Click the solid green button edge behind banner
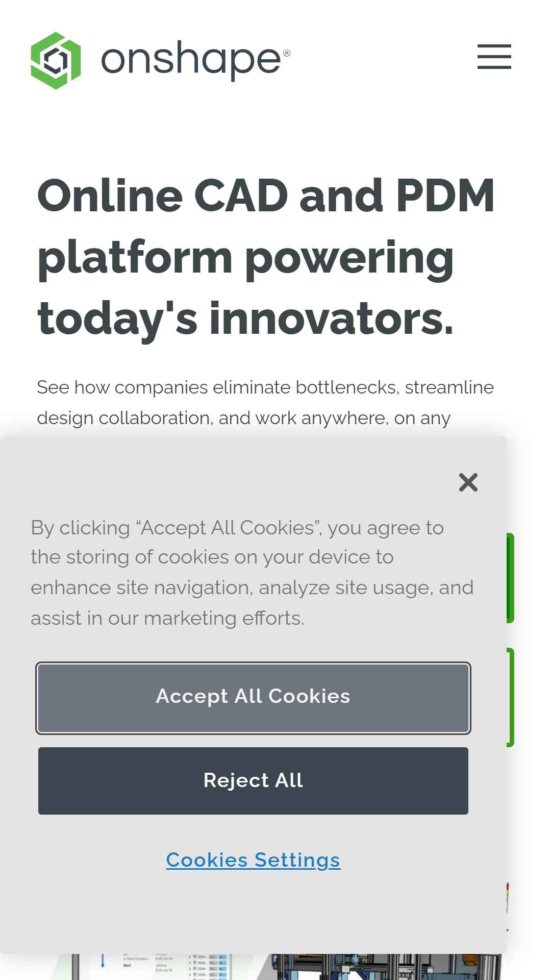 click(510, 578)
